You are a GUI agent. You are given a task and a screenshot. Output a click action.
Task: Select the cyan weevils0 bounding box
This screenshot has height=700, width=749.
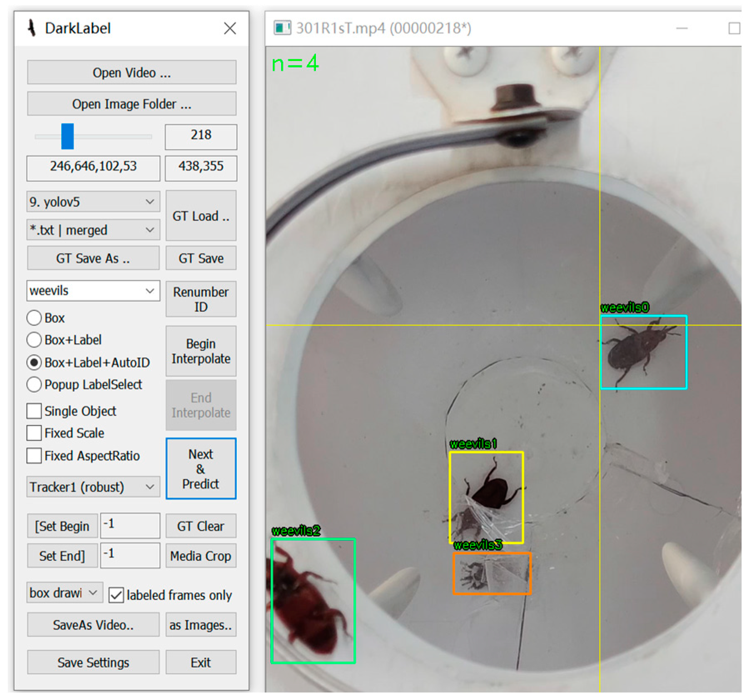(643, 352)
